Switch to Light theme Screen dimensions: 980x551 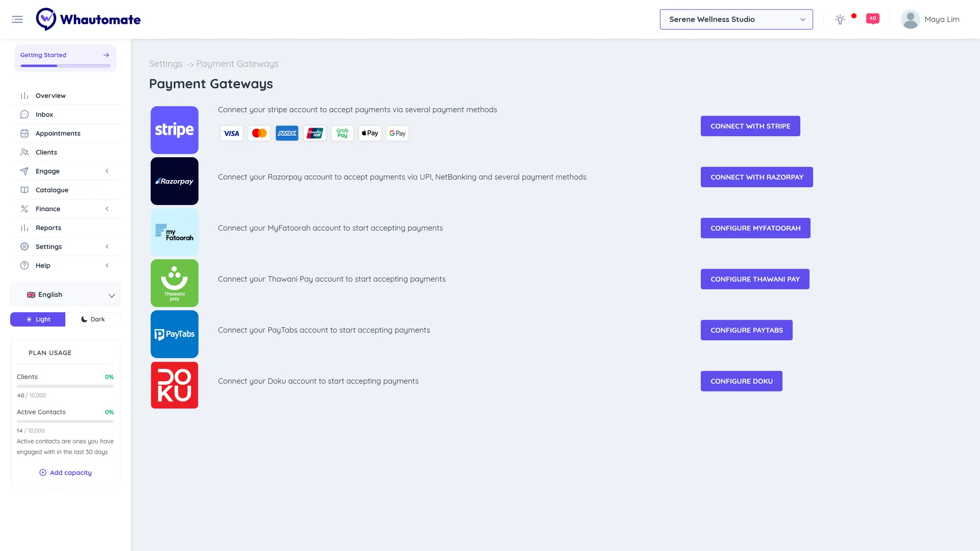click(x=38, y=319)
